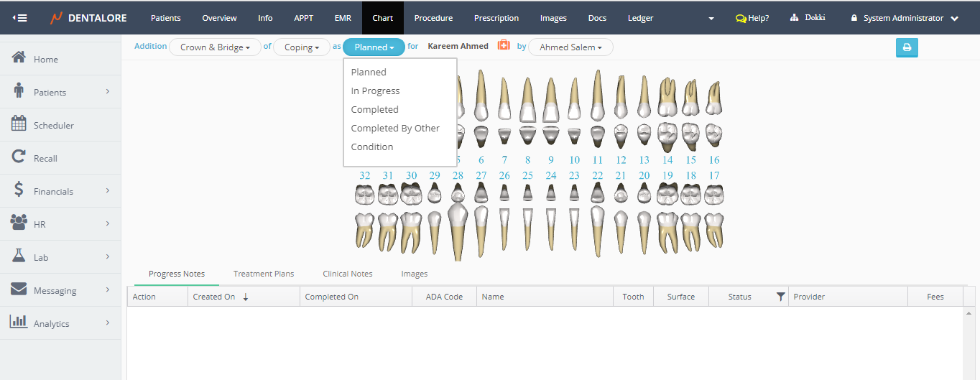Select In Progress from status menu

pos(375,91)
